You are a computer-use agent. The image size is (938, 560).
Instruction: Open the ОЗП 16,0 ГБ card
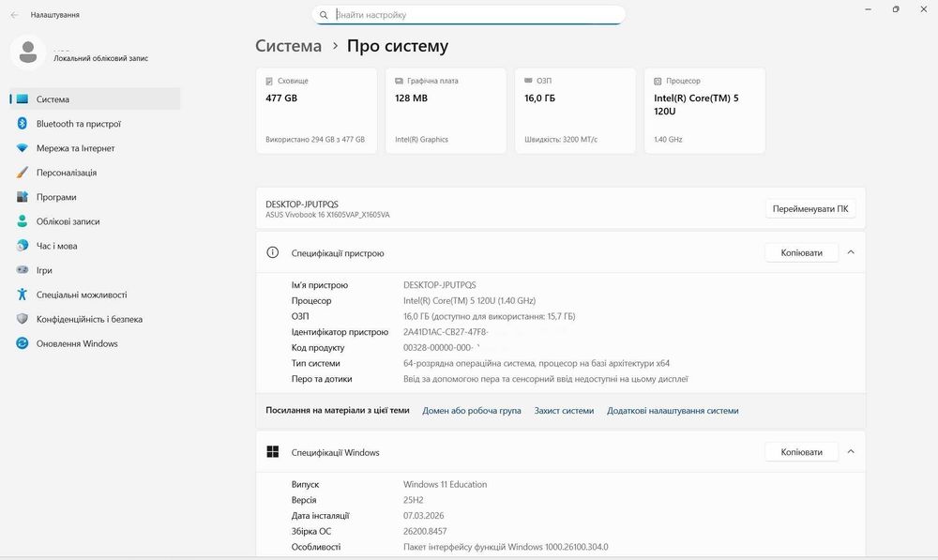tap(576, 111)
